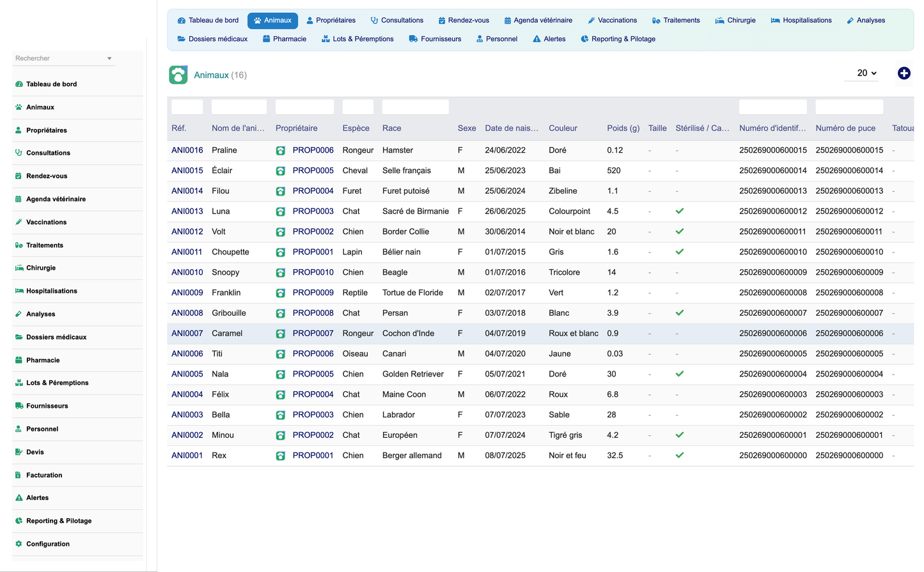Open the rows-per-page dropdown showing 20
The height and width of the screenshot is (572, 924).
click(866, 73)
